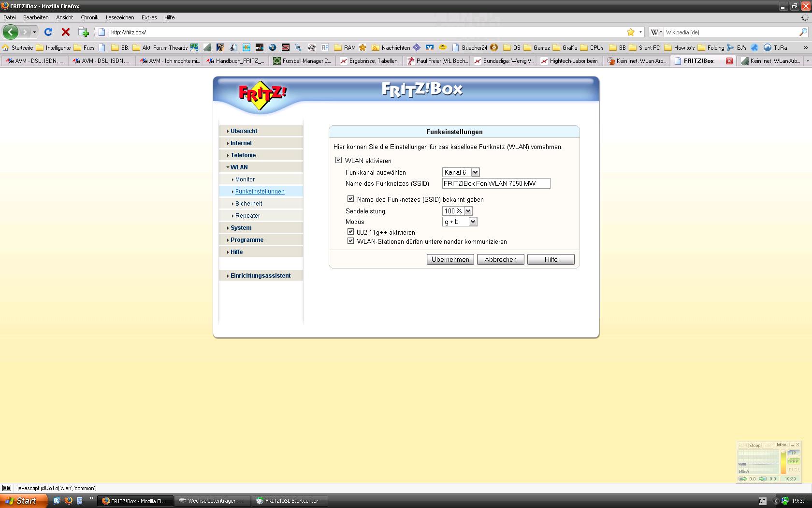Click the flower-shaped bookmark icon after RAM
812x508 pixels.
(x=362, y=47)
